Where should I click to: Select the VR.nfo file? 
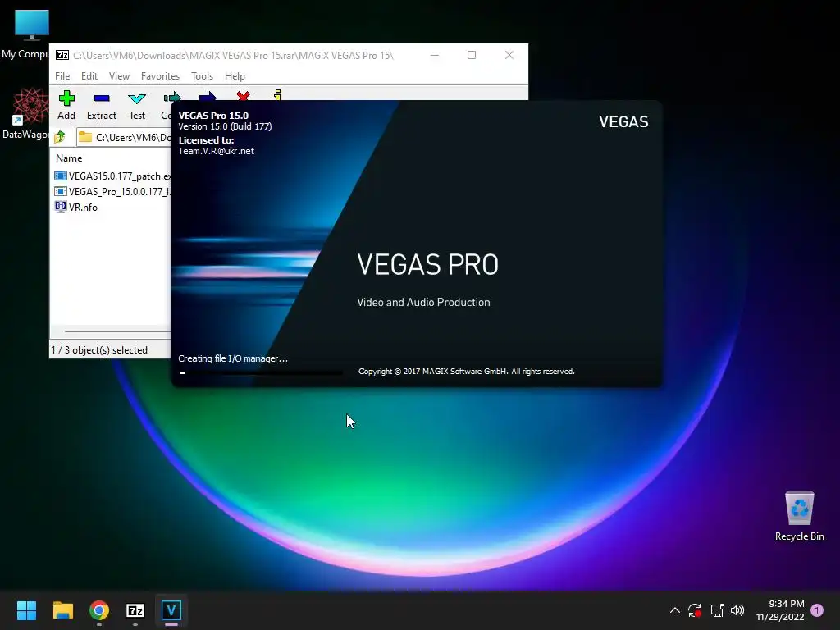click(76, 207)
